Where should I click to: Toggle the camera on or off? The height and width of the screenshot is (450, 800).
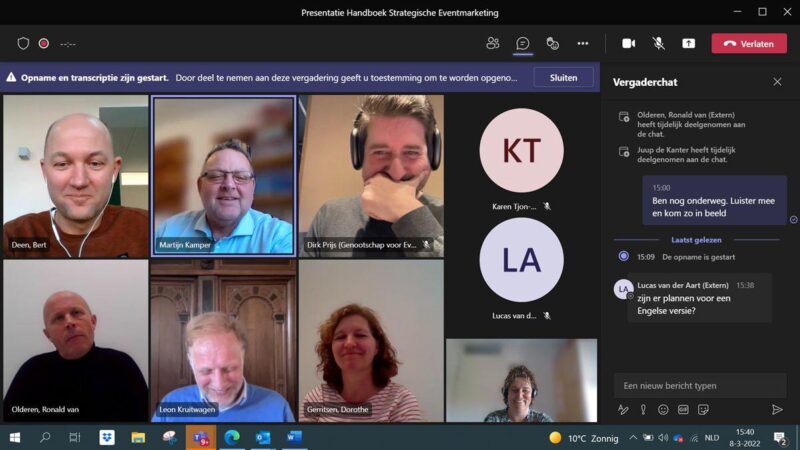pos(629,43)
